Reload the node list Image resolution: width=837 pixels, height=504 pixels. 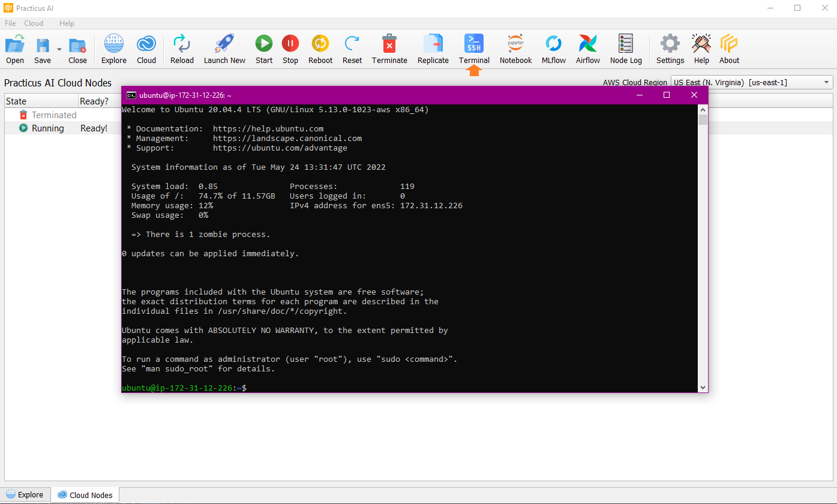(x=182, y=48)
